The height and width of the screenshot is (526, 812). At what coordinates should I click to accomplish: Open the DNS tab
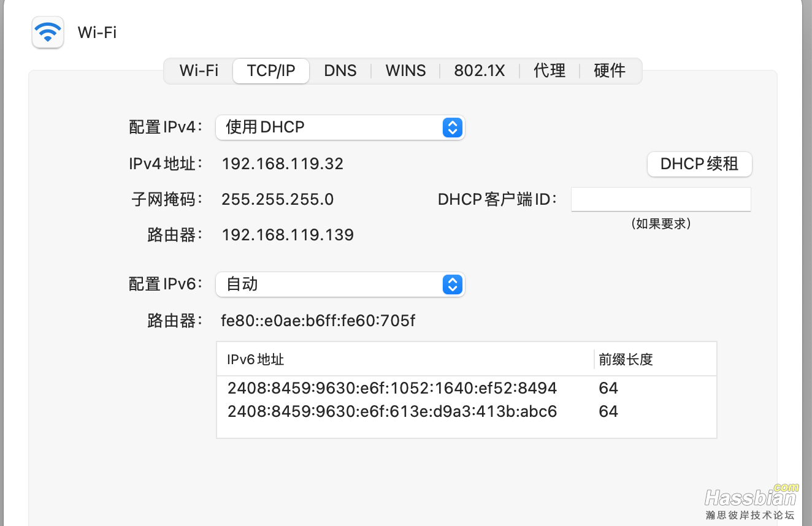tap(340, 71)
